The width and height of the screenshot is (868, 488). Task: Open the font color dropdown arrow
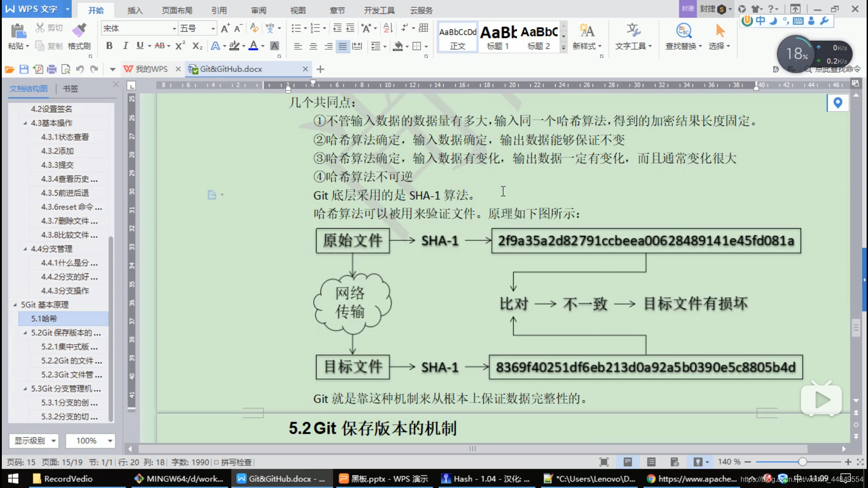[x=263, y=46]
